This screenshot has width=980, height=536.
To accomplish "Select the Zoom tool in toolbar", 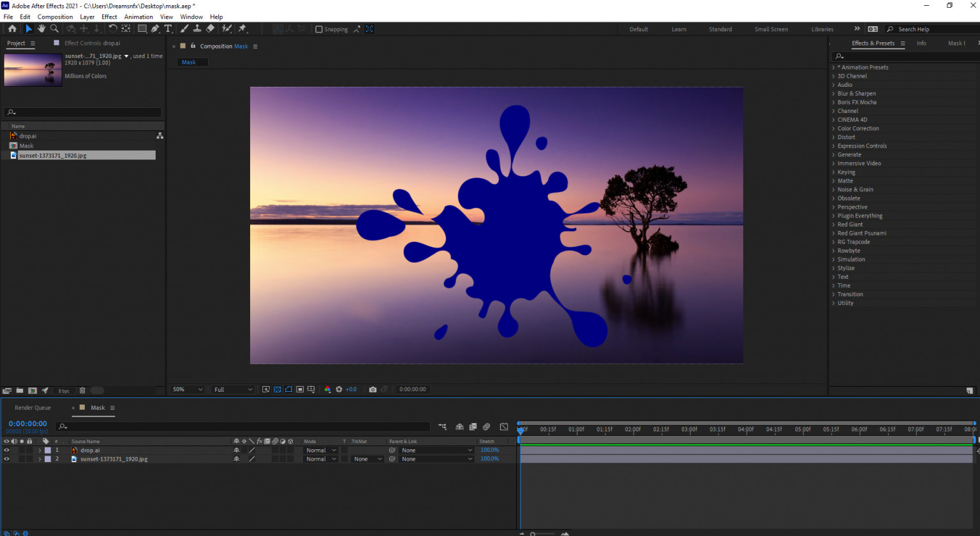I will [54, 29].
